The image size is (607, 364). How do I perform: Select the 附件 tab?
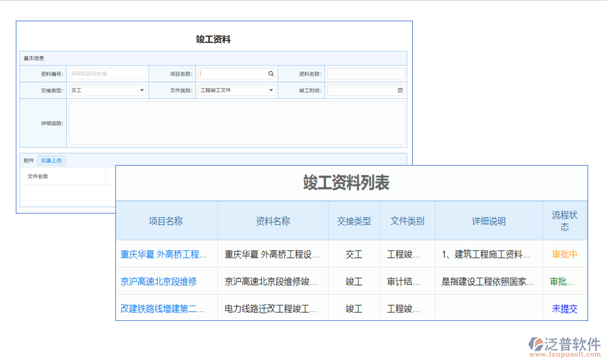28,160
